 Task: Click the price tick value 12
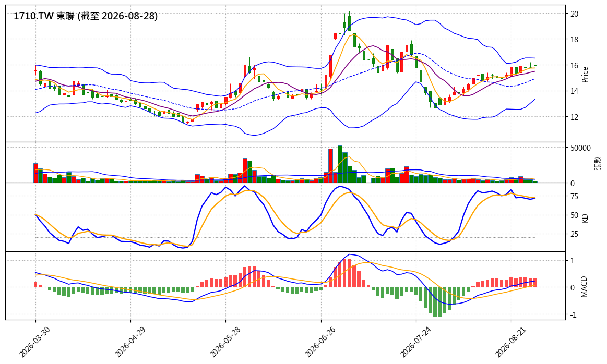[x=575, y=117]
